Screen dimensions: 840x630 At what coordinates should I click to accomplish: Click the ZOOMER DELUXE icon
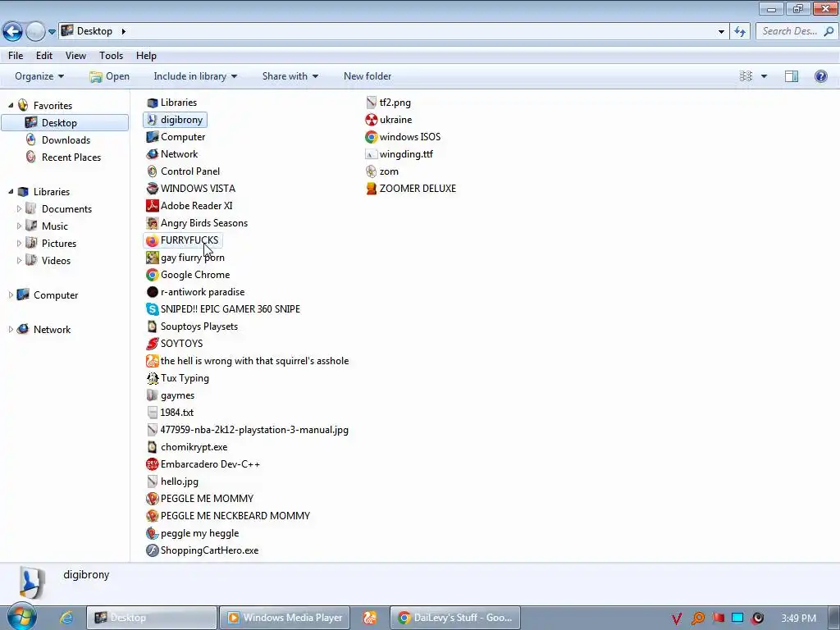372,189
